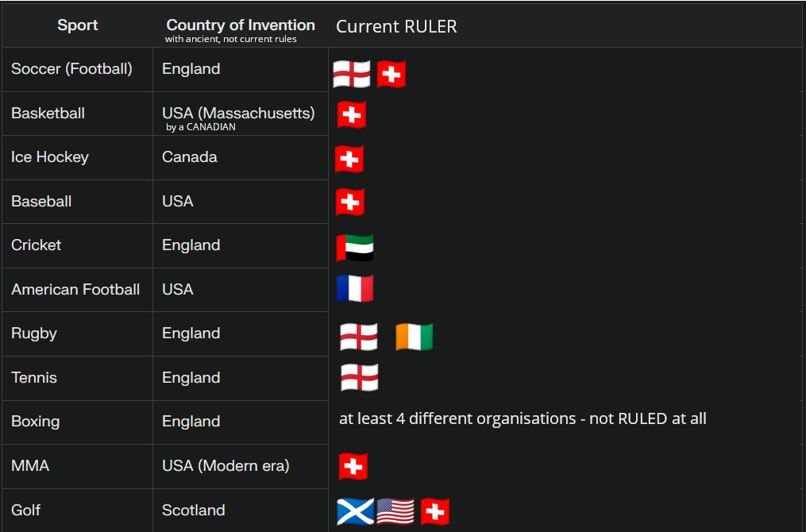Click the Swiss flag in the Ice Hockey row
The image size is (806, 532).
[349, 159]
